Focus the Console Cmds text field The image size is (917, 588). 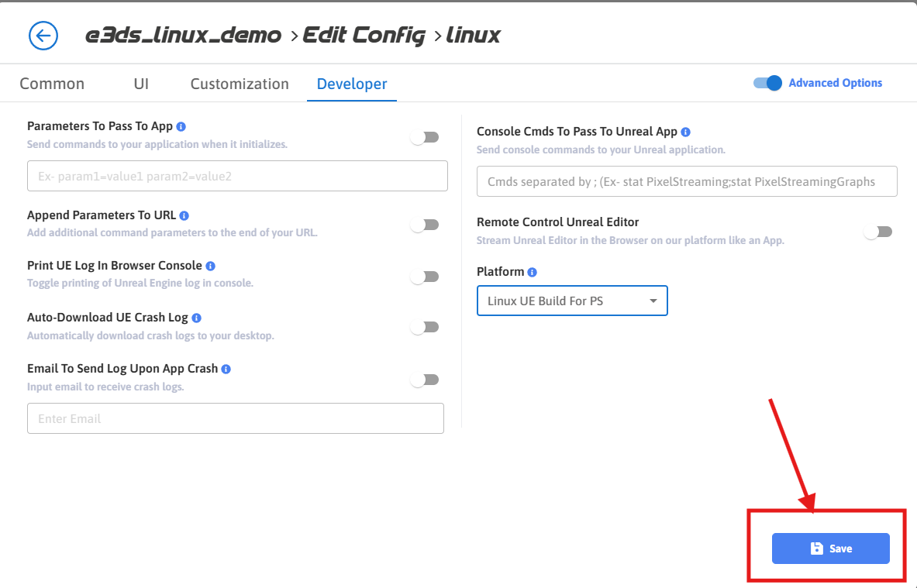[x=687, y=181]
